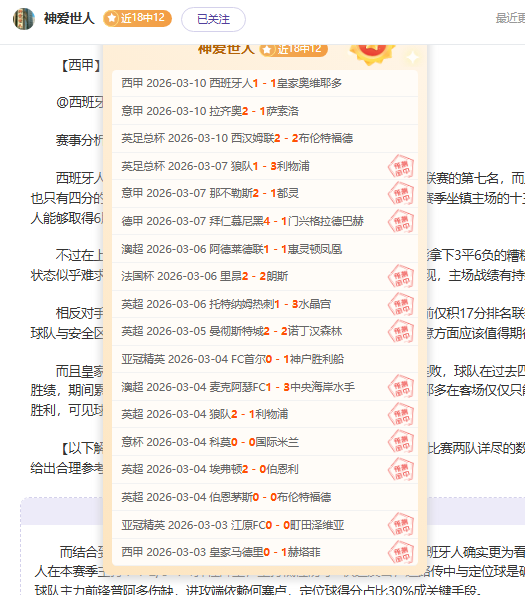
Task: Open the 狼队 1-3 利物浦 match row
Action: 265,166
